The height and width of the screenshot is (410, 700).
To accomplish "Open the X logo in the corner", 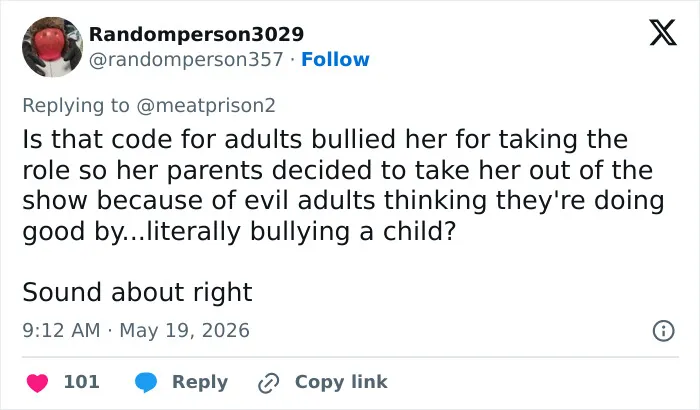I will 663,32.
